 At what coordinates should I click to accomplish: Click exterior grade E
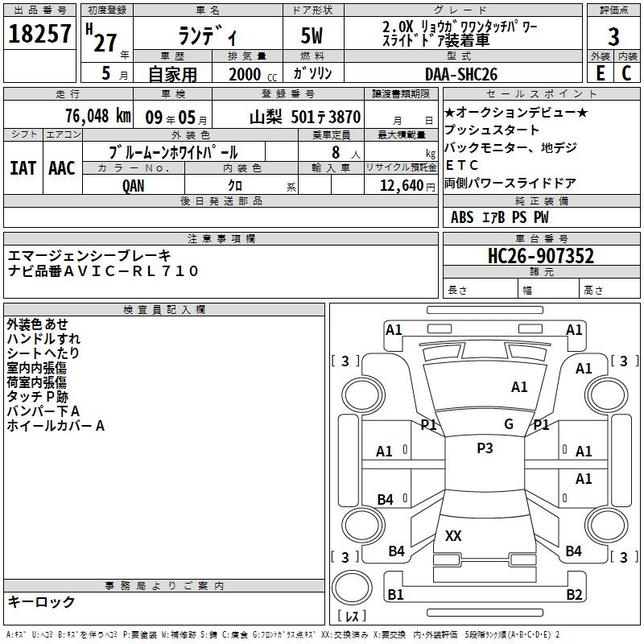click(x=601, y=73)
